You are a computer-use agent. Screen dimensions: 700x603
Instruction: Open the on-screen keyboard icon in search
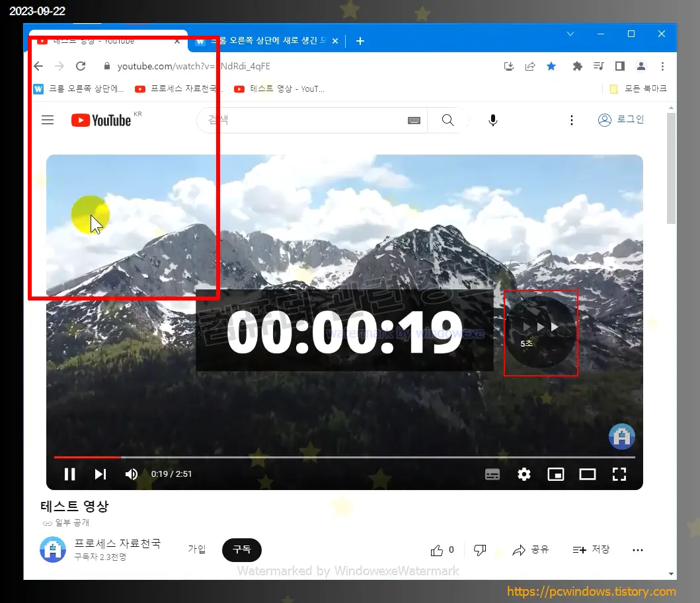[x=414, y=120]
